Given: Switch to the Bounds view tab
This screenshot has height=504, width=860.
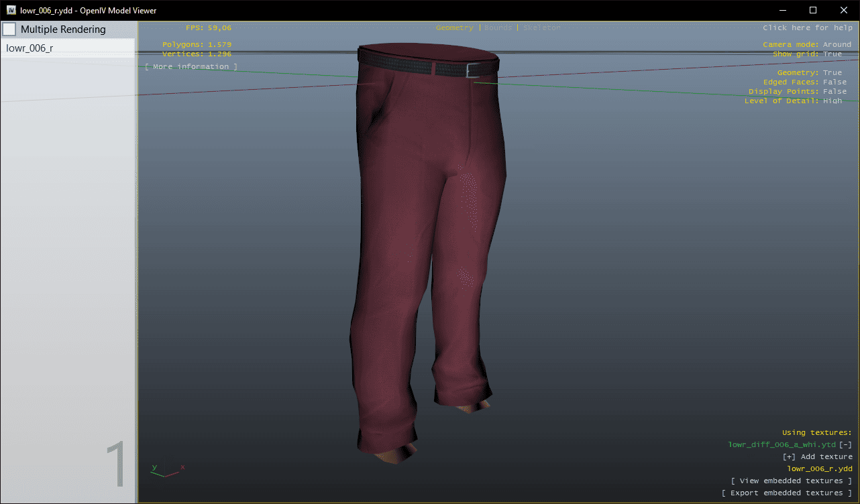Looking at the screenshot, I should tap(498, 28).
